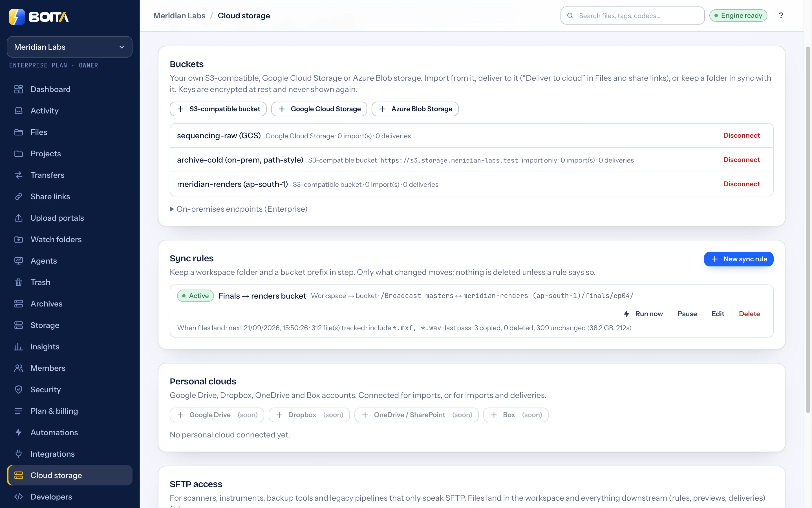Edit the Finals renders bucket rule
The width and height of the screenshot is (812, 508).
click(x=718, y=314)
